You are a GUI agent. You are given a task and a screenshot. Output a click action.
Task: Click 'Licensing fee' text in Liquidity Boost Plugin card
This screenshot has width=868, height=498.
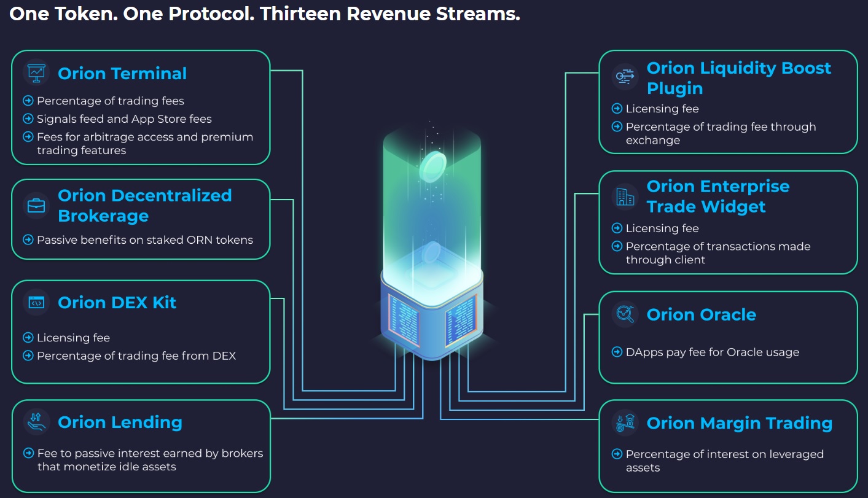[662, 109]
